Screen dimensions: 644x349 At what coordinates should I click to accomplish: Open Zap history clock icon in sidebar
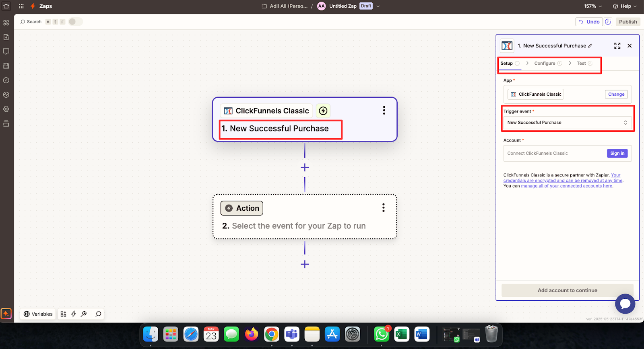pos(6,80)
